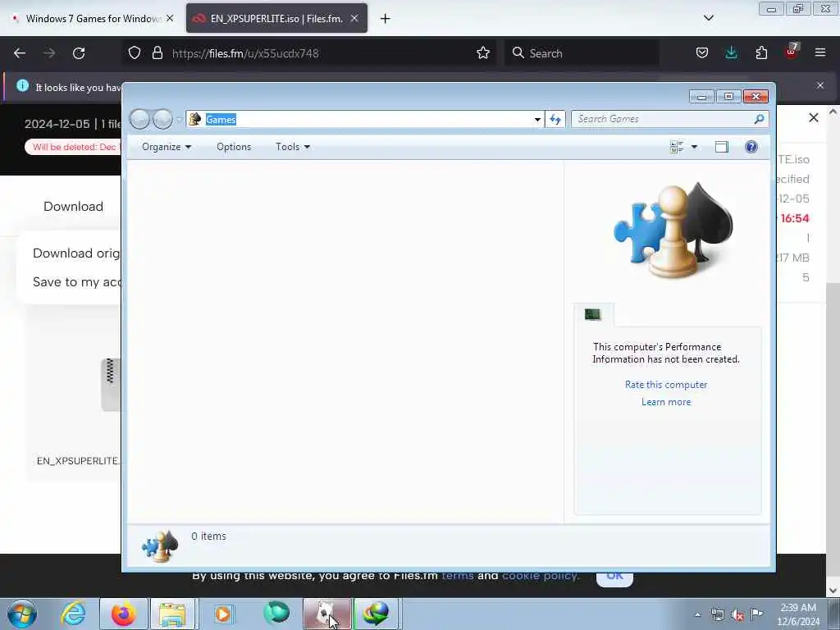Click the Firefox Search box

(582, 53)
